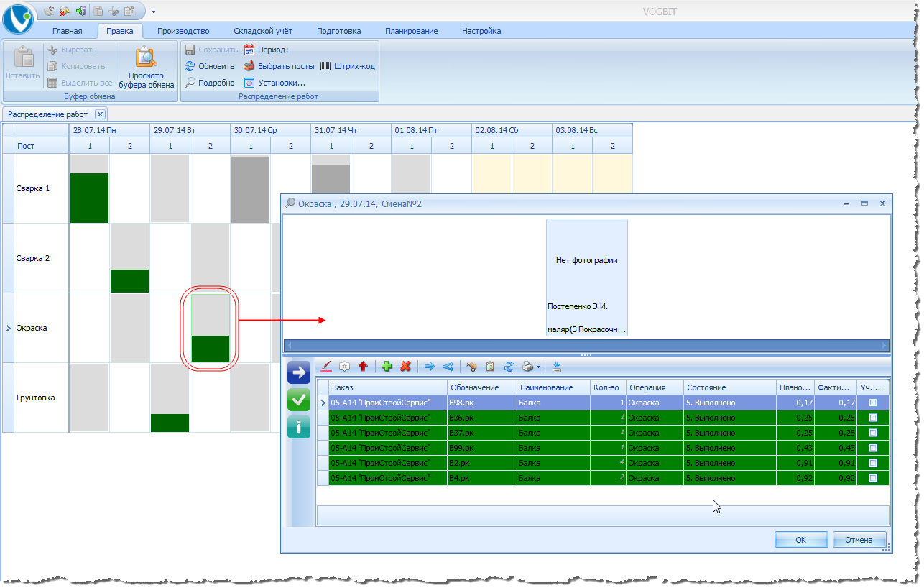The height and width of the screenshot is (588, 924).
Task: Click the blue arrow side button
Action: point(299,372)
